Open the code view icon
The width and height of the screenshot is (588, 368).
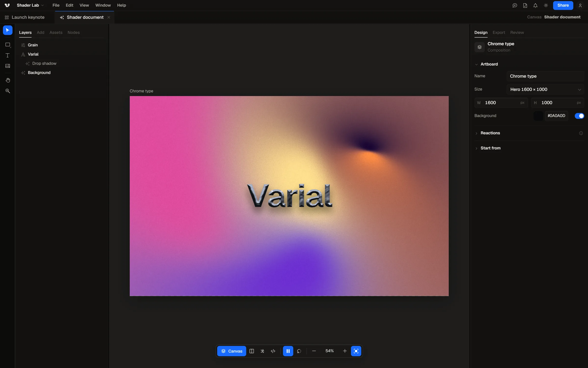click(273, 351)
